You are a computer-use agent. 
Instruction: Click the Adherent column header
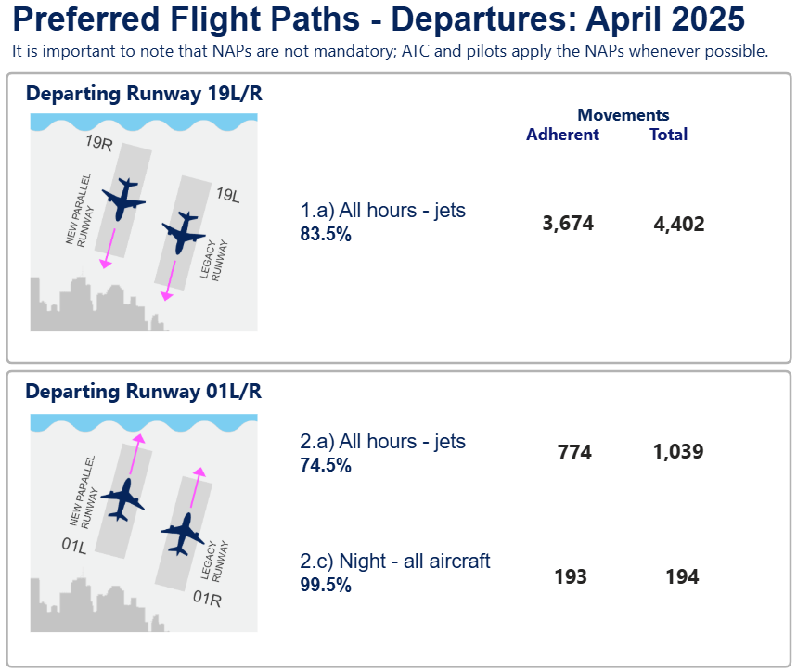562,135
